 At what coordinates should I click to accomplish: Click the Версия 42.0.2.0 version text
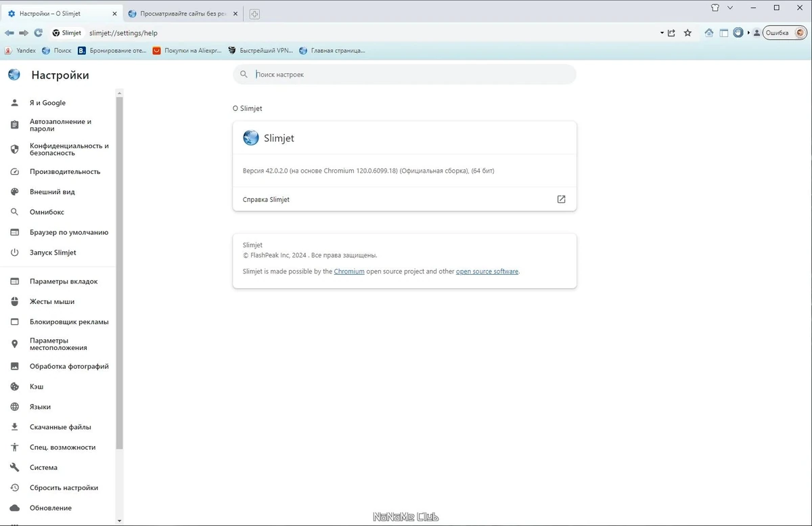pyautogui.click(x=368, y=171)
